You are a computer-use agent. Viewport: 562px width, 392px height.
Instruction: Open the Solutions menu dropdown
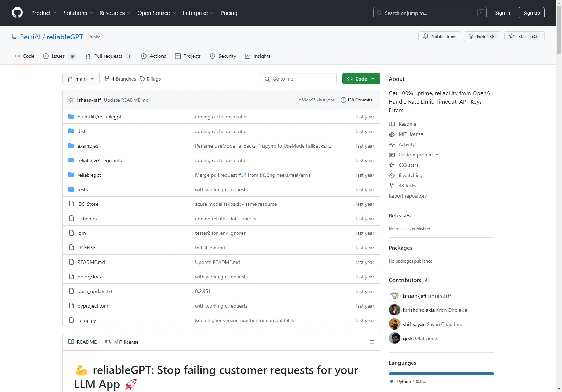point(78,13)
